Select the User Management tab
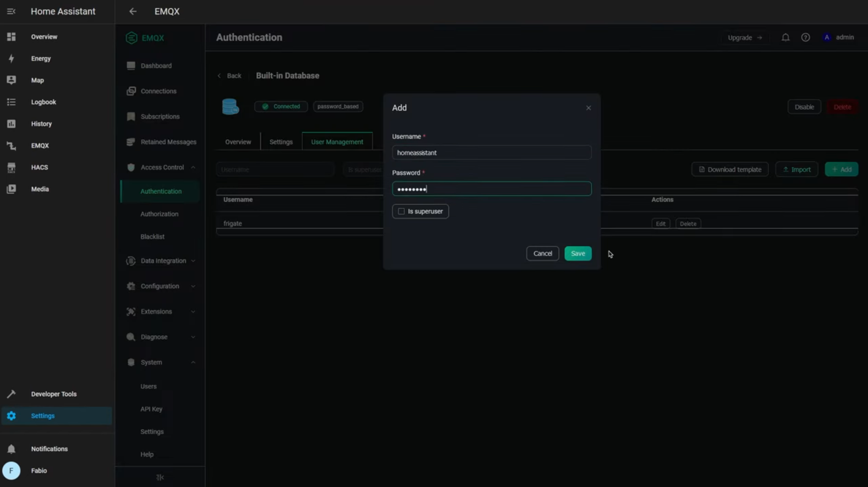 coord(337,142)
